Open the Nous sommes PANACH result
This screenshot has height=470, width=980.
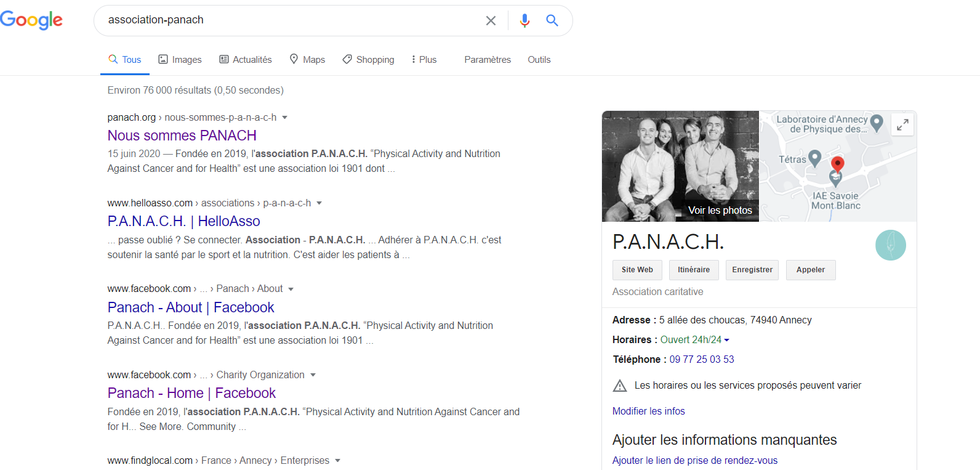[x=182, y=136]
